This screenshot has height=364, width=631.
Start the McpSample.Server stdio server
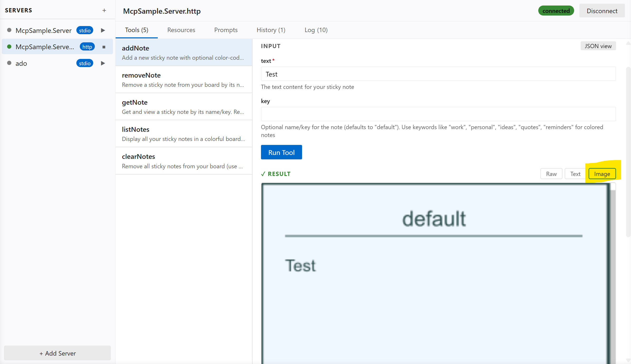click(103, 30)
